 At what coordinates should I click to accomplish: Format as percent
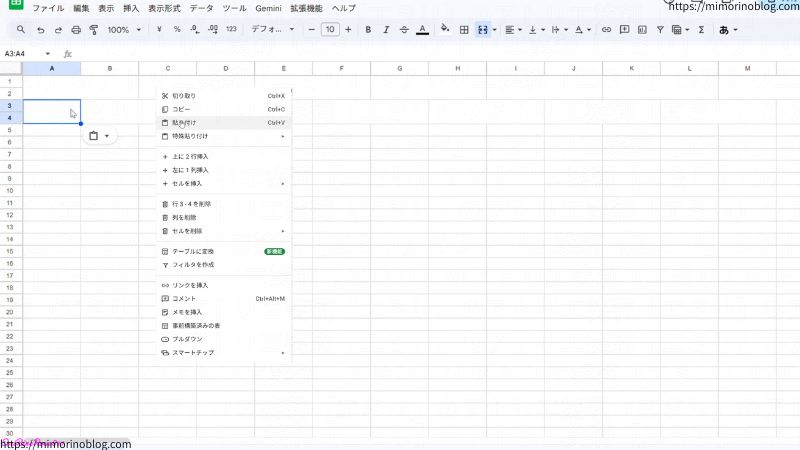(177, 30)
